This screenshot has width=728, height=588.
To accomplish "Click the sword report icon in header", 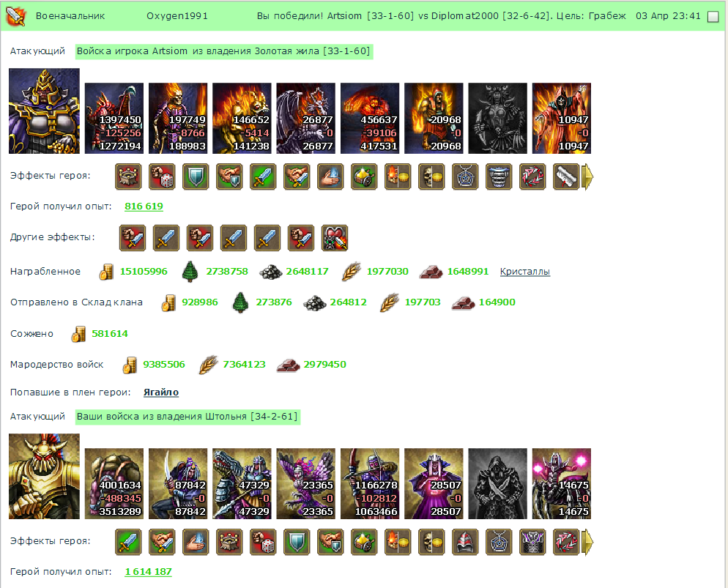I will tap(16, 16).
